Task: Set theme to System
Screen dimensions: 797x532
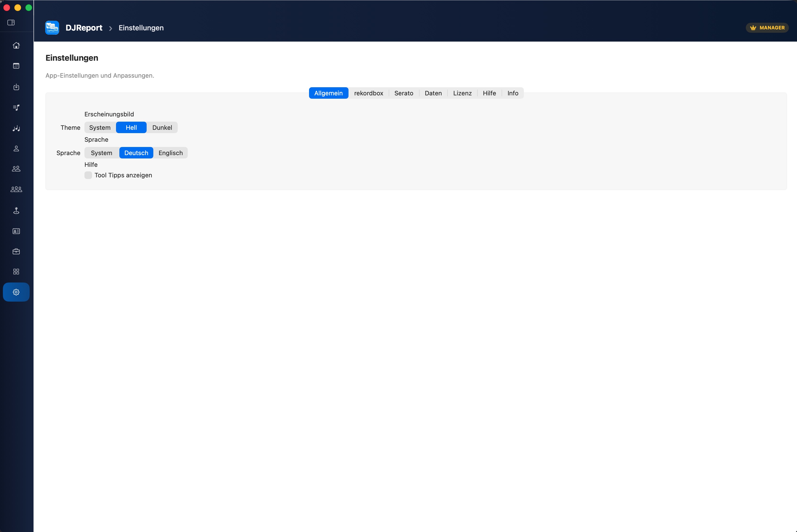Action: [100, 128]
